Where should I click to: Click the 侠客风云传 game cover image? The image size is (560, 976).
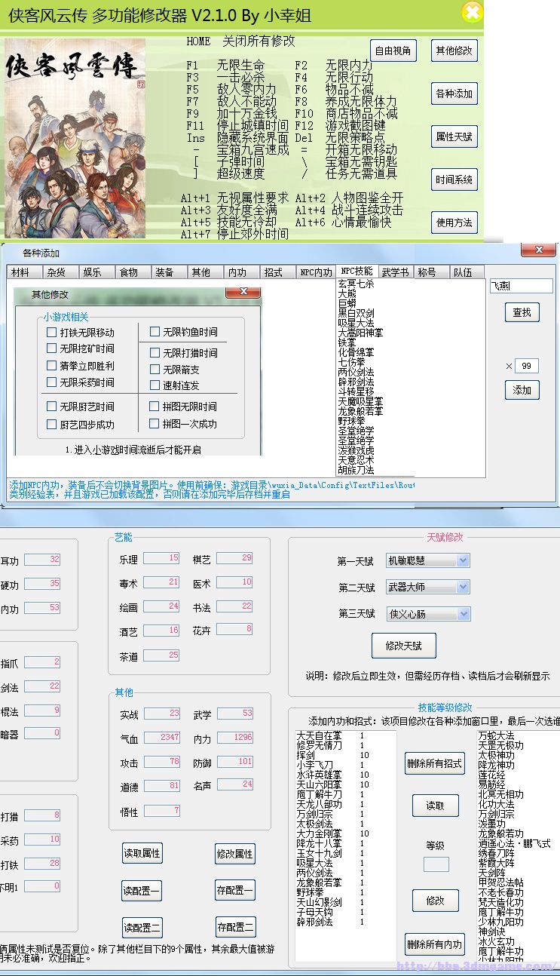75,138
